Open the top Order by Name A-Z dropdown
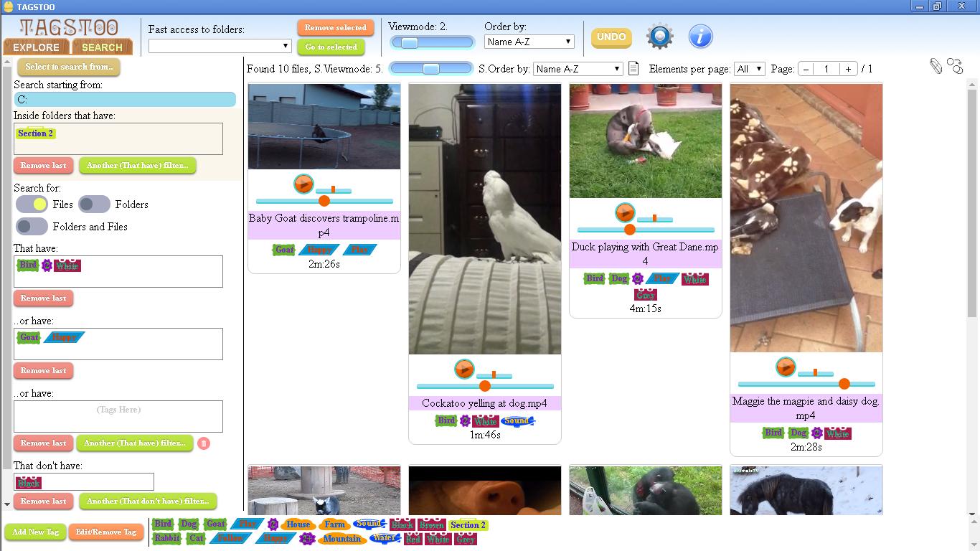Image resolution: width=980 pixels, height=551 pixels. [529, 42]
